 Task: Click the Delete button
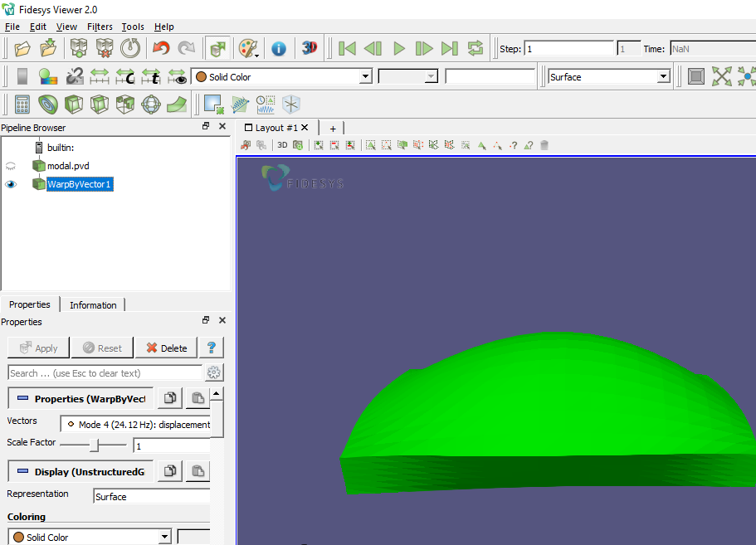click(166, 348)
